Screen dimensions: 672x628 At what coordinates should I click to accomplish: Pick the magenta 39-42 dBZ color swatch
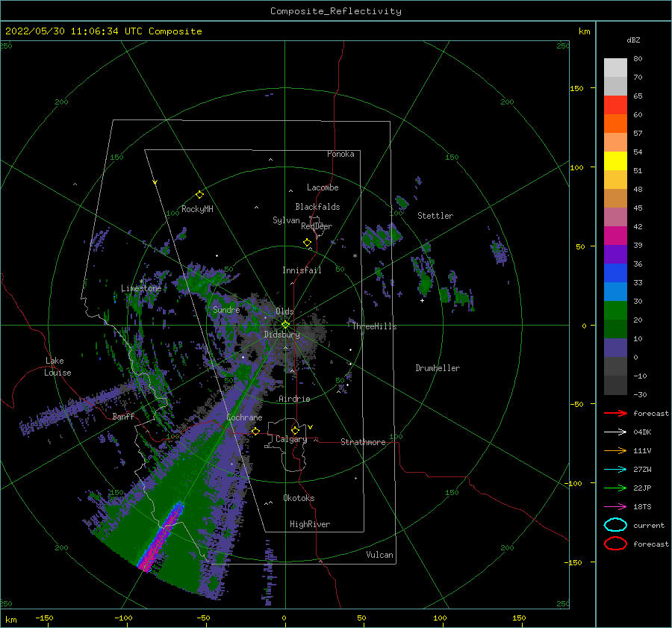click(615, 236)
